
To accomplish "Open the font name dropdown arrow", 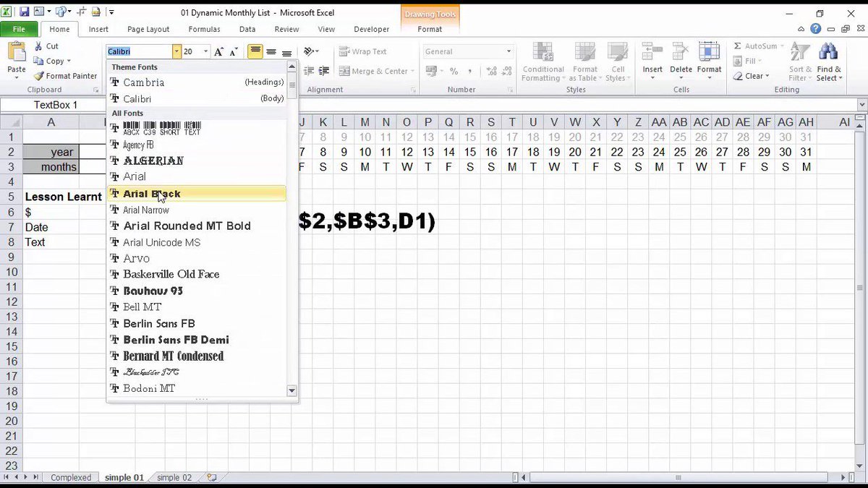I will click(176, 52).
